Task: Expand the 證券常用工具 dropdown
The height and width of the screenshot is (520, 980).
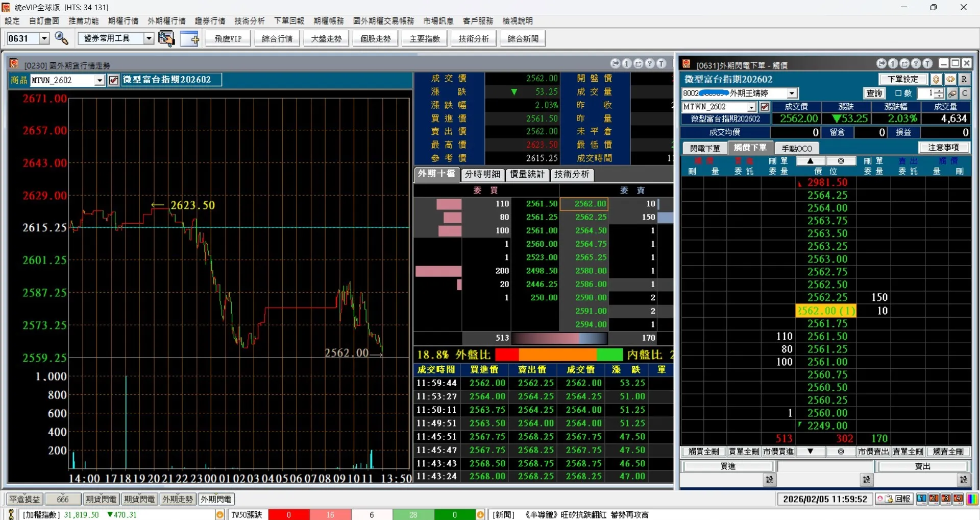Action: coord(149,38)
